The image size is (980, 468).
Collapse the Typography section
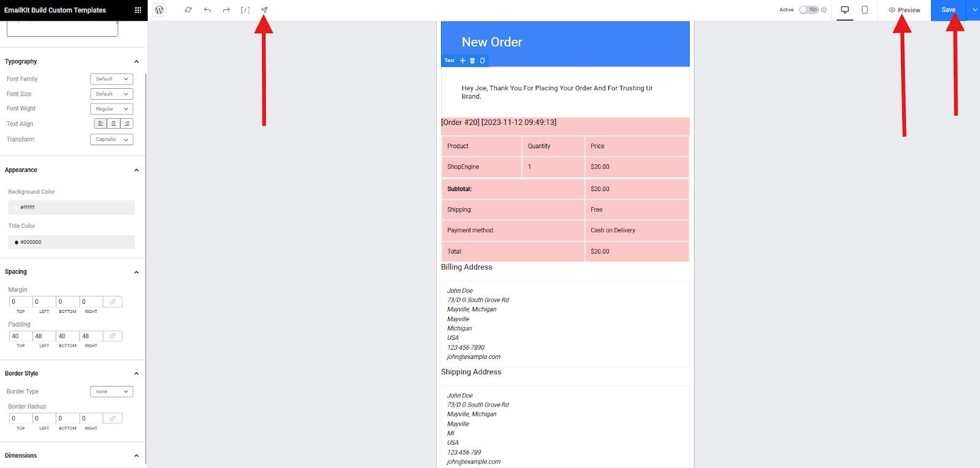coord(137,62)
